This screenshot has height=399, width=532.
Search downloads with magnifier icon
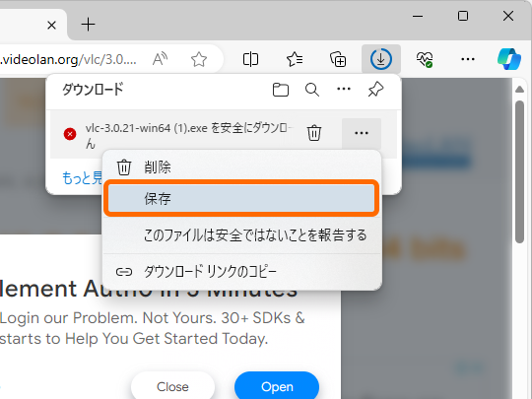(311, 90)
